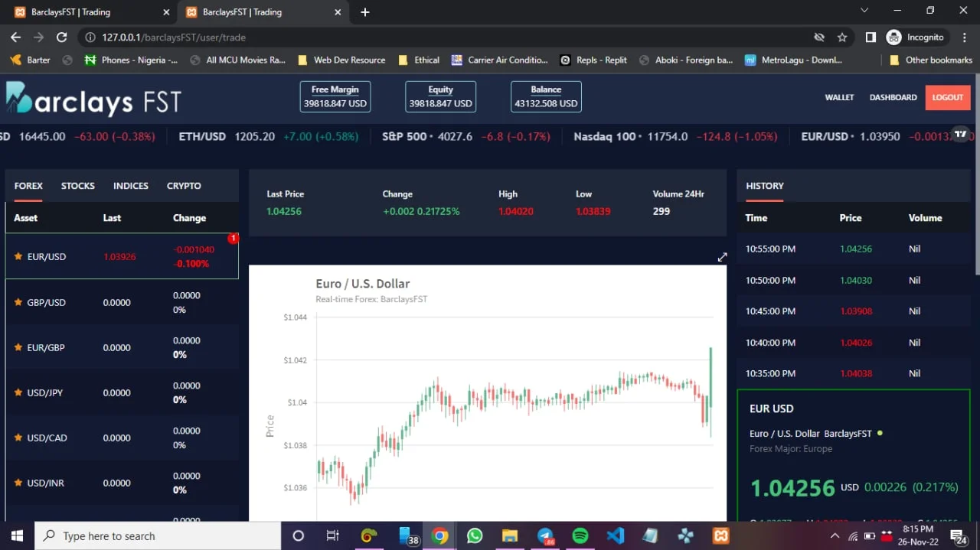The width and height of the screenshot is (980, 550).
Task: Show hidden system tray icons
Action: coord(834,536)
